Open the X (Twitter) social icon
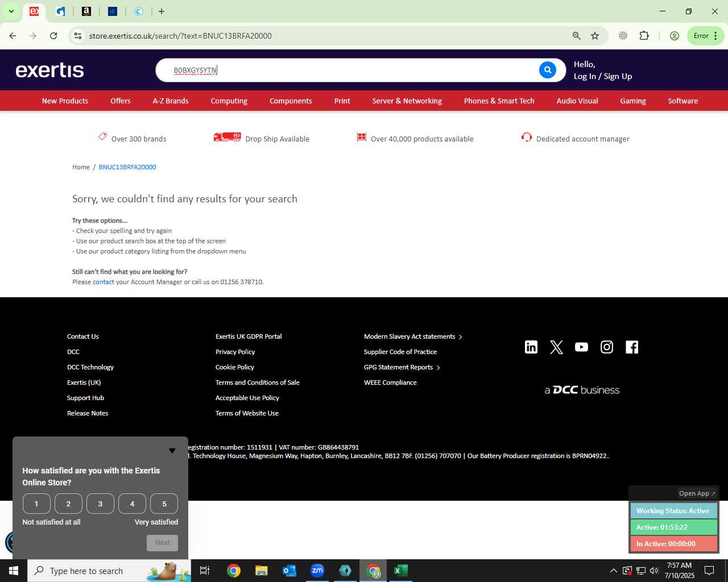Image resolution: width=728 pixels, height=582 pixels. [x=556, y=347]
